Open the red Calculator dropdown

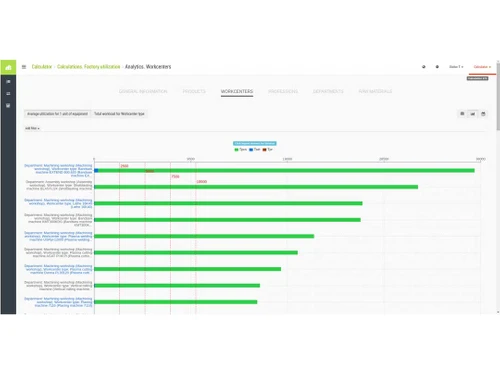482,67
